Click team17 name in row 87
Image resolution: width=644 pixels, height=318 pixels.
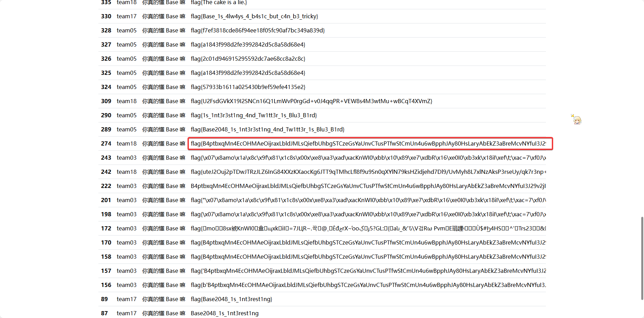tap(126, 313)
